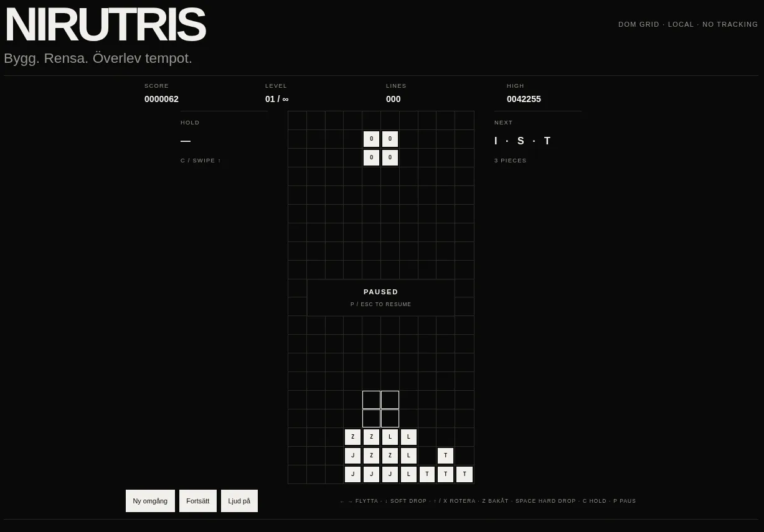Click the keyboard controls hint line

point(488,501)
